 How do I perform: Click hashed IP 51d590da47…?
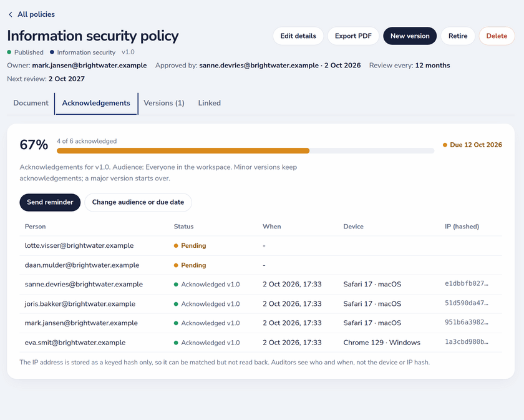tap(467, 303)
